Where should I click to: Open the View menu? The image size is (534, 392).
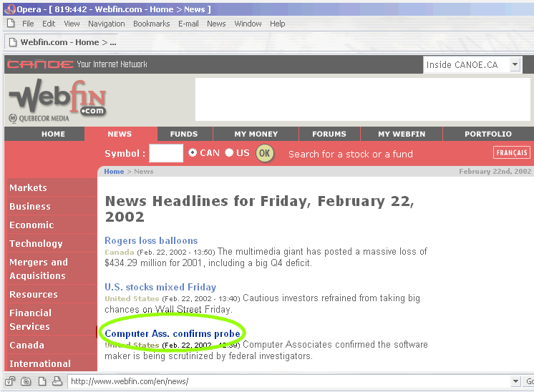72,24
